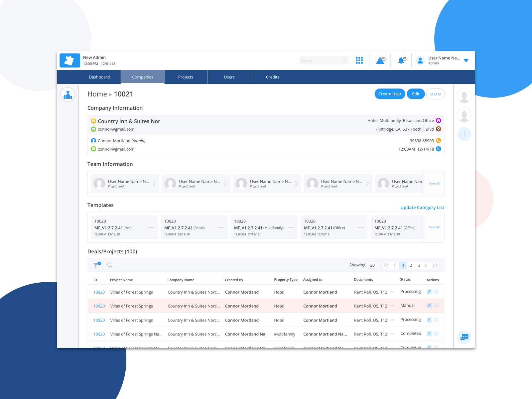Click the orange phone icon
This screenshot has height=399, width=532.
(439, 141)
